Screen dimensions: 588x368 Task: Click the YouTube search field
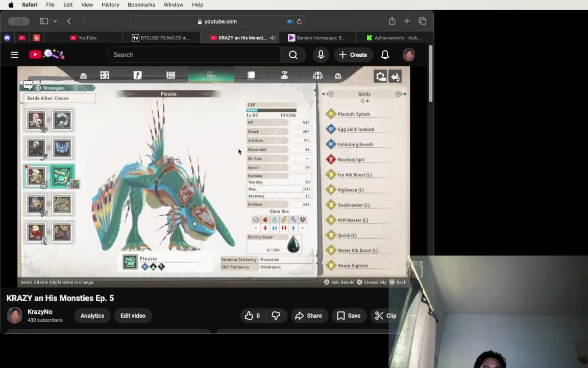coord(193,55)
